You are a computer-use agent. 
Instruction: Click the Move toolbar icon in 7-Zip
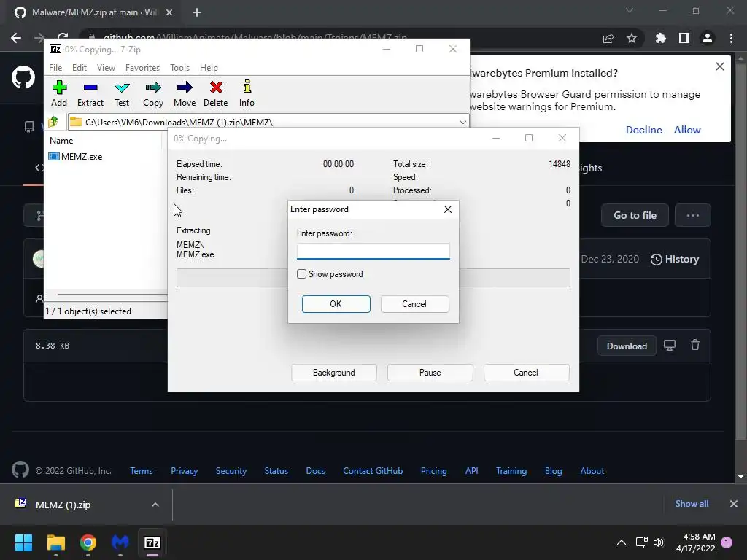(x=185, y=94)
